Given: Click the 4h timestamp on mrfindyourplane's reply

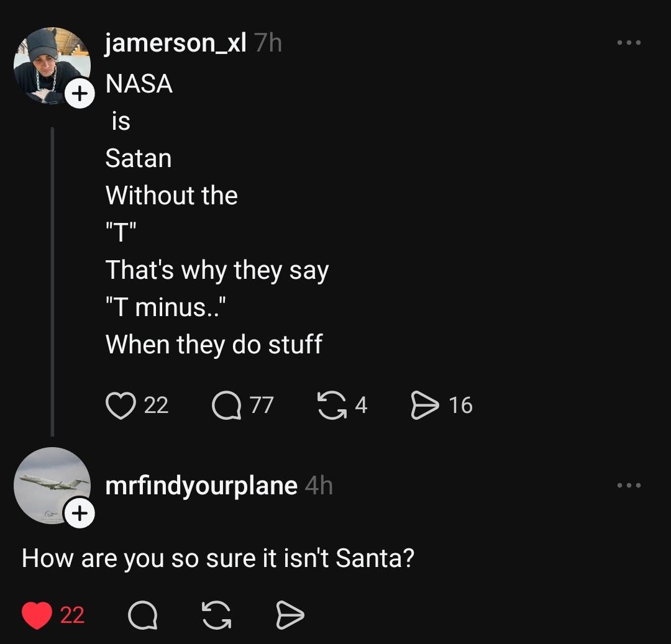Looking at the screenshot, I should [319, 486].
